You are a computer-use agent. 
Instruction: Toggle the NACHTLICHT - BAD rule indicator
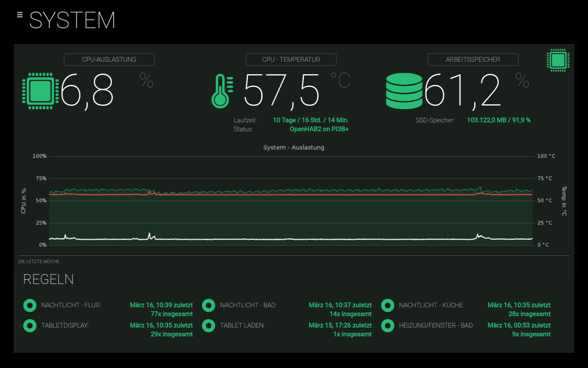click(209, 305)
